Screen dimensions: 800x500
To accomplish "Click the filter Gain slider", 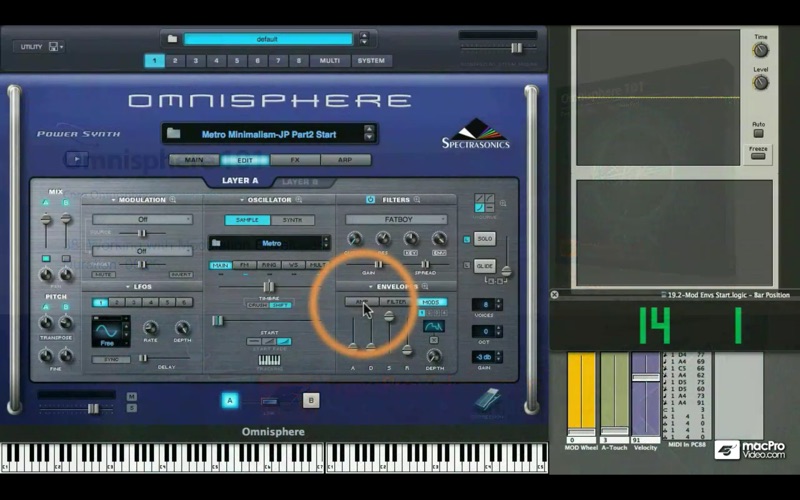I will click(379, 264).
